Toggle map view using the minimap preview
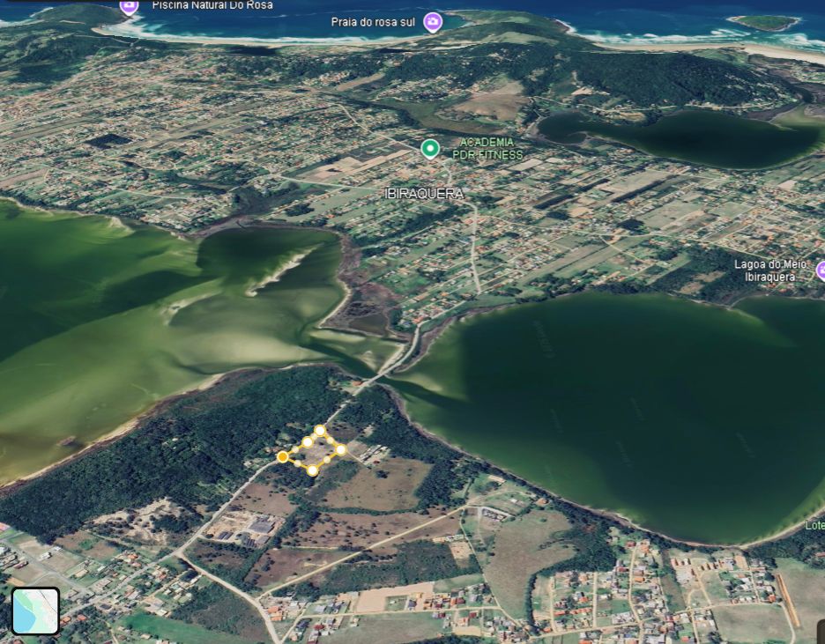The image size is (825, 644). tap(35, 611)
